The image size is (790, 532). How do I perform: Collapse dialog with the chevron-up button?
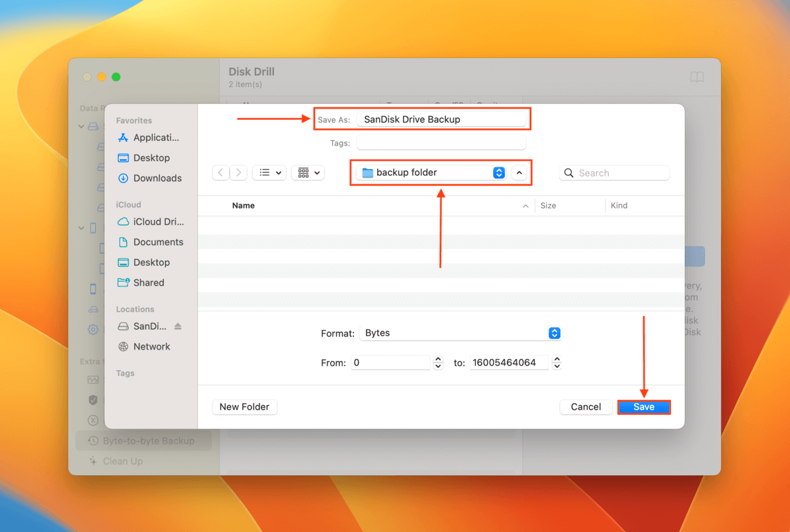click(519, 173)
